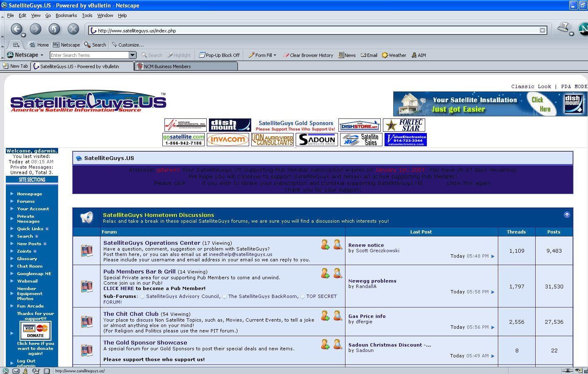Screen dimensions: 588x374
Task: Open the Form Fill dropdown
Action: pyautogui.click(x=262, y=55)
